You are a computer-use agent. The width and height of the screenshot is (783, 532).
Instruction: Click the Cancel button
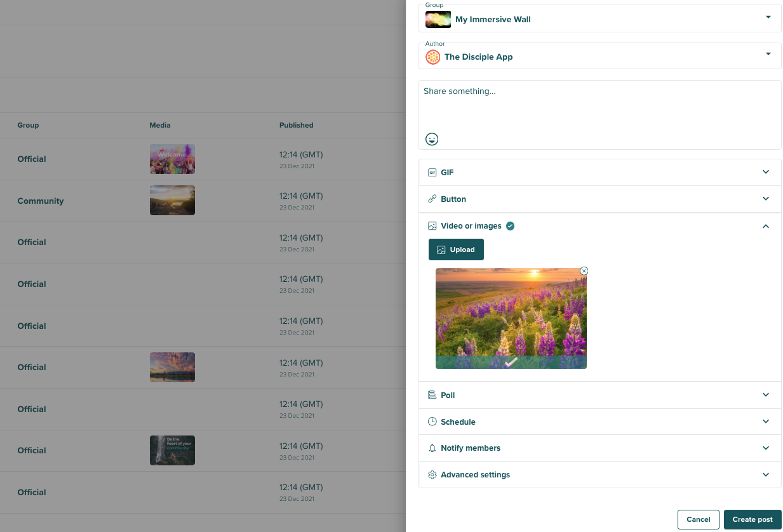(x=698, y=519)
